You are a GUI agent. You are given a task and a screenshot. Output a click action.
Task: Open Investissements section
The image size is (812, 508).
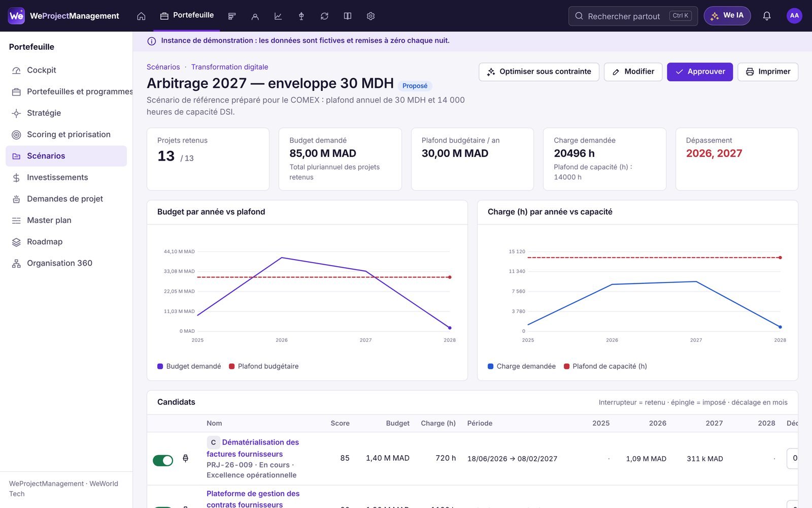coord(66,177)
